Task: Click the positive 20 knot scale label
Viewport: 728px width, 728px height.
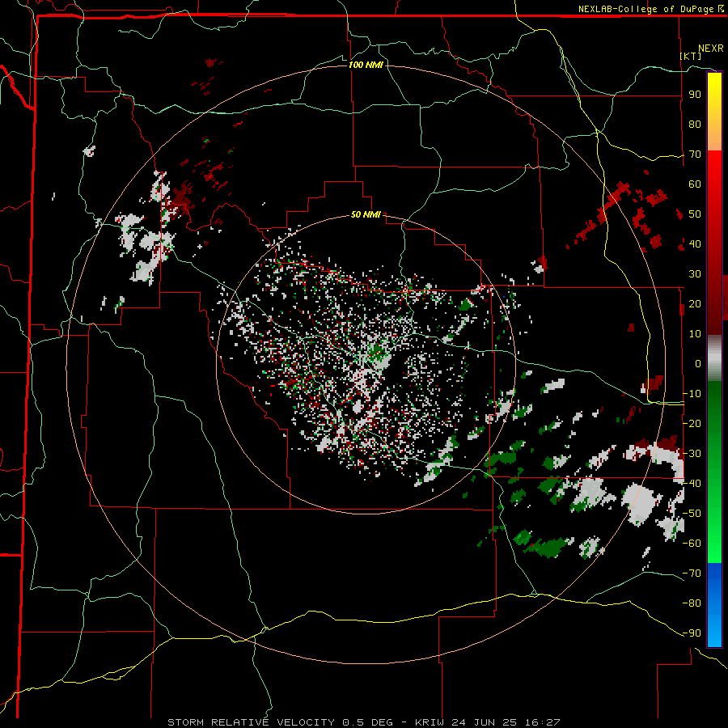Action: click(695, 303)
